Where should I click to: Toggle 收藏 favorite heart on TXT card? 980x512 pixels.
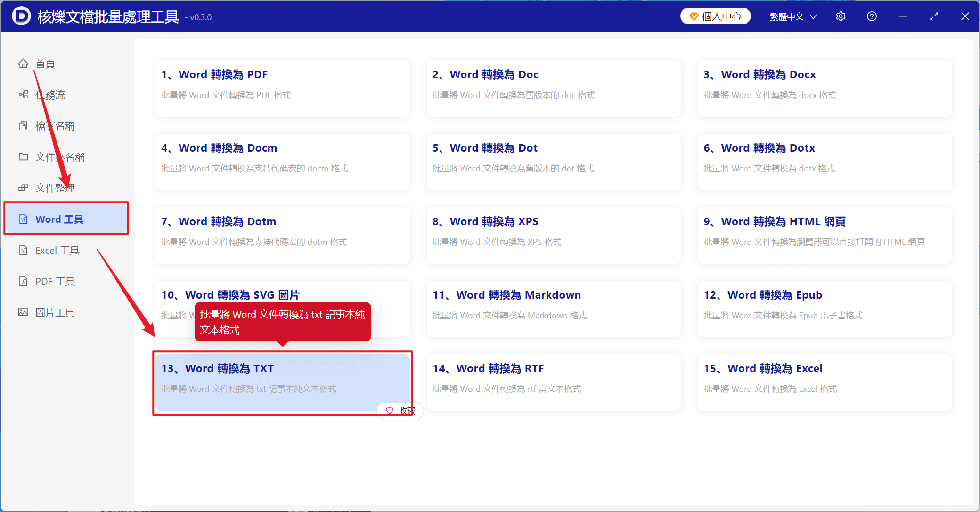pos(400,411)
